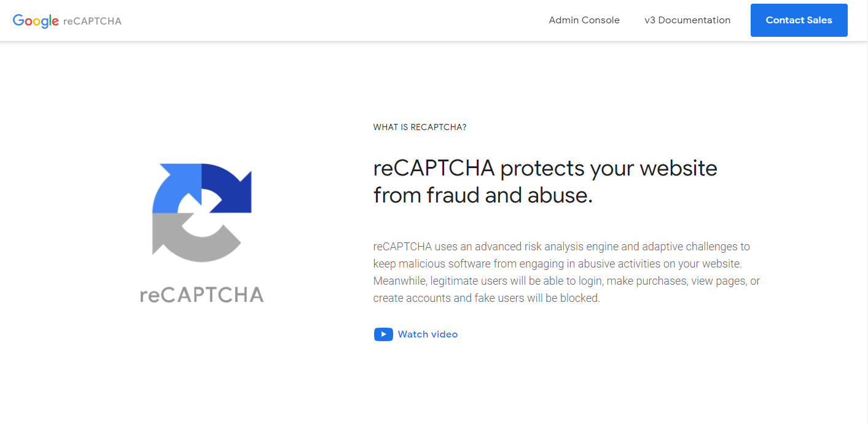Click the gray reCAPTCHA text below the logo

point(202,295)
